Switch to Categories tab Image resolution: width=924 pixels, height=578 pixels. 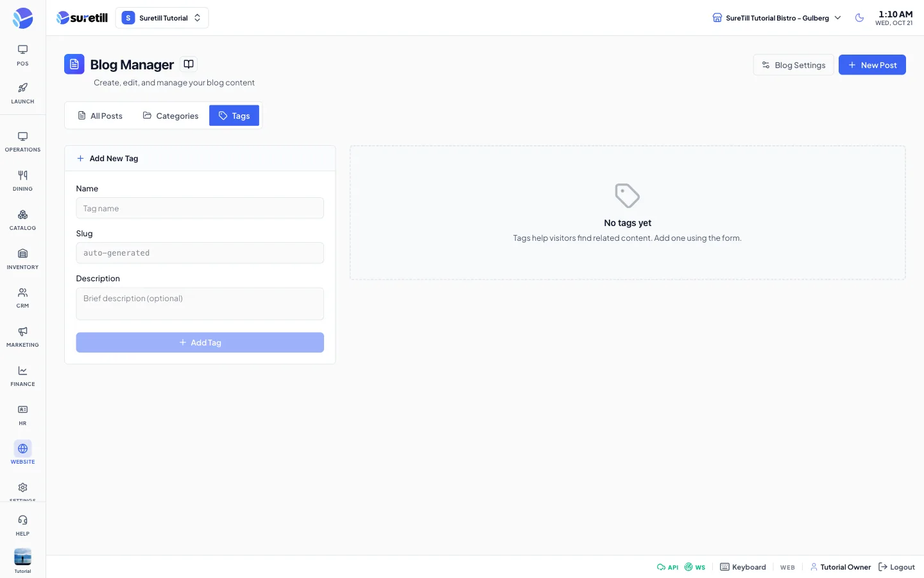171,116
